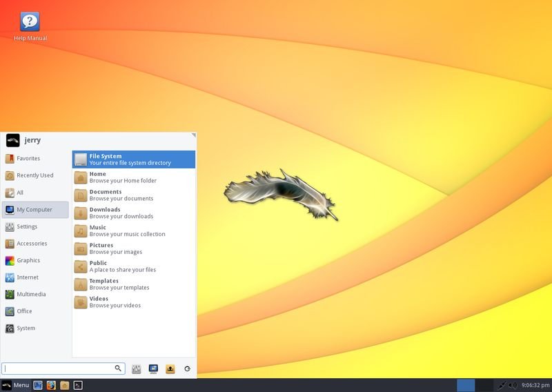552x392 pixels.
Task: Open the volume control in system tray
Action: 513,385
